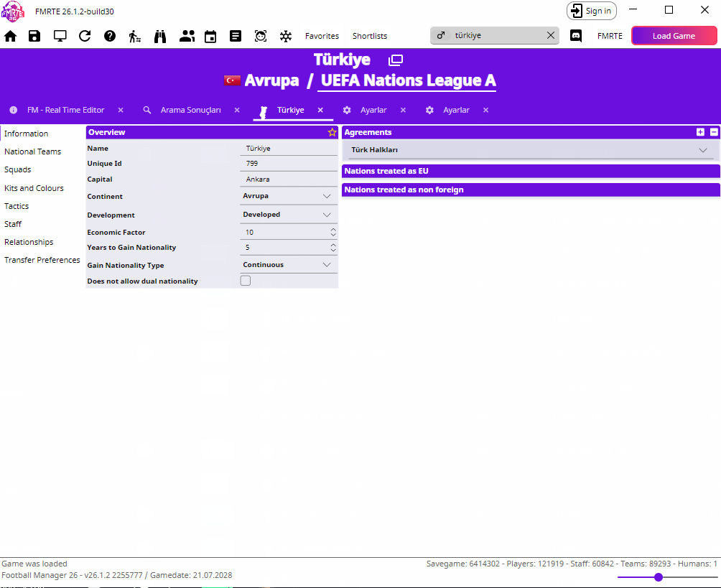721x588 pixels.
Task: Click the Capital field containing Ankara
Action: [x=289, y=179]
